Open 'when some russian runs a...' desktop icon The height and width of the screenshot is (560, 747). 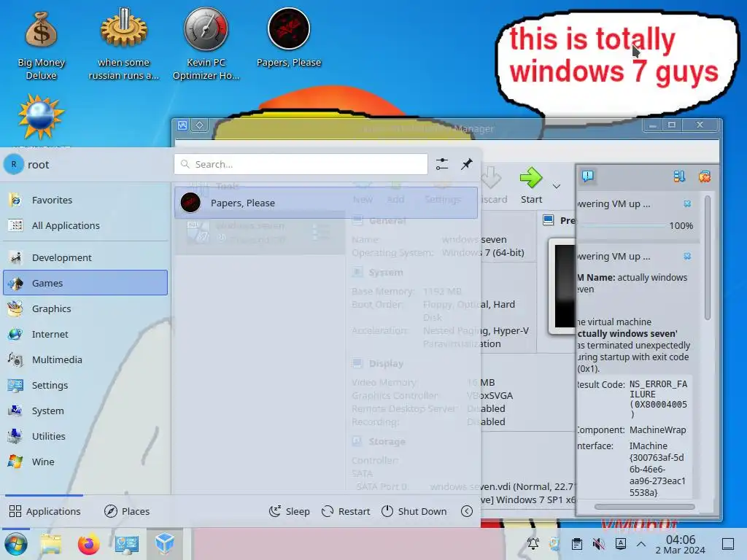(x=123, y=44)
